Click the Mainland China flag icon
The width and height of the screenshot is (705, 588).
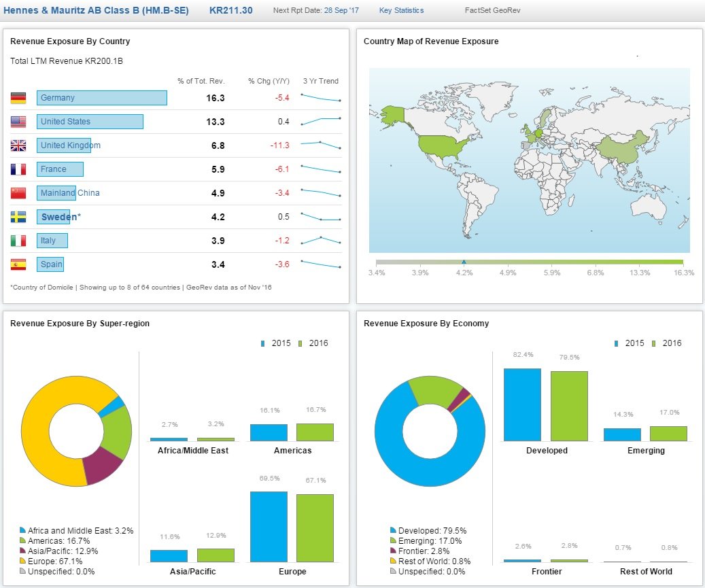pos(18,193)
